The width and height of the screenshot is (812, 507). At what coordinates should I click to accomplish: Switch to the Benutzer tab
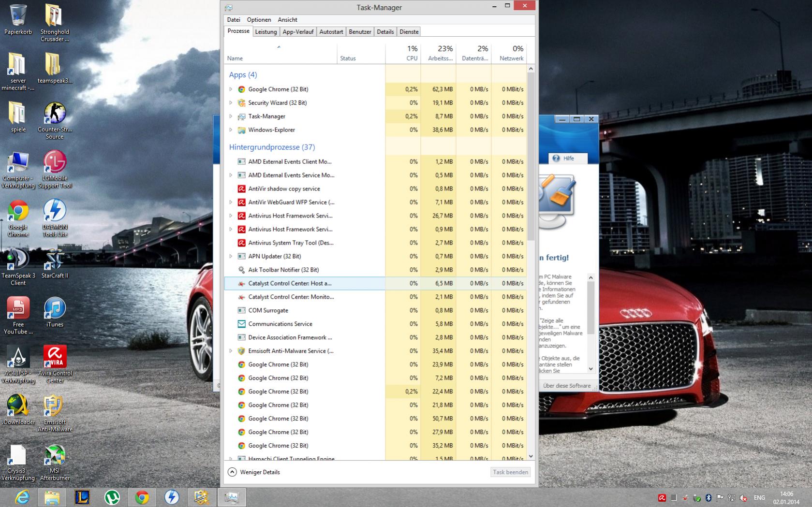(x=360, y=32)
